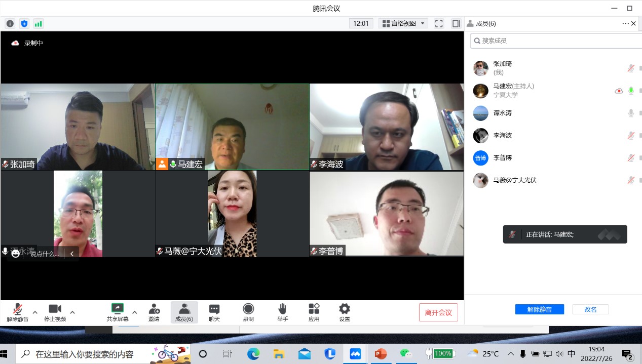Click the blue security shield icon
The height and width of the screenshot is (364, 642).
click(x=24, y=24)
